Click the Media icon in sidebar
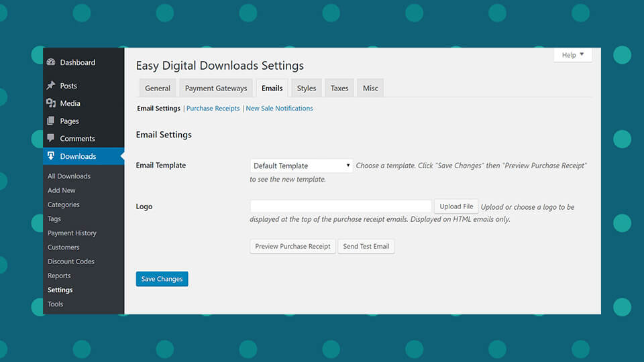Image resolution: width=644 pixels, height=362 pixels. (51, 103)
